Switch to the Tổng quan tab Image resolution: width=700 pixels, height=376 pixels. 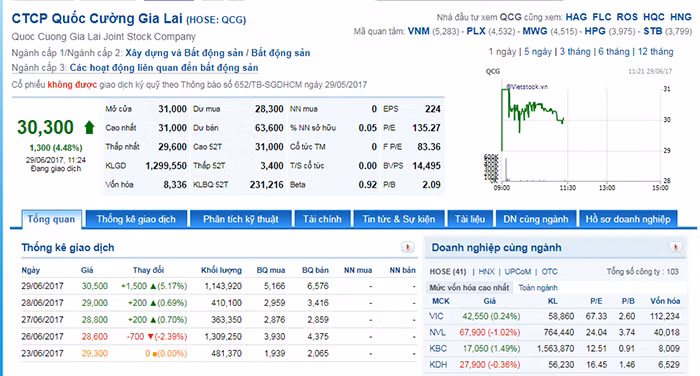[51, 219]
